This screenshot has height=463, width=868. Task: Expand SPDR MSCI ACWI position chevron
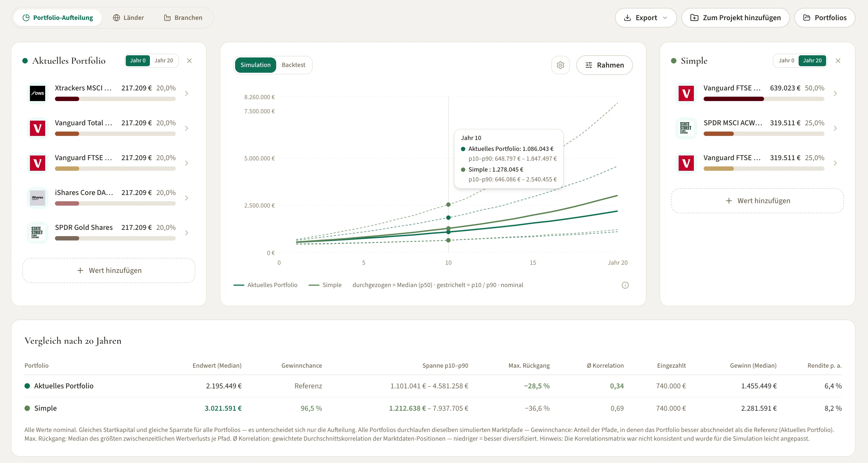(x=835, y=128)
